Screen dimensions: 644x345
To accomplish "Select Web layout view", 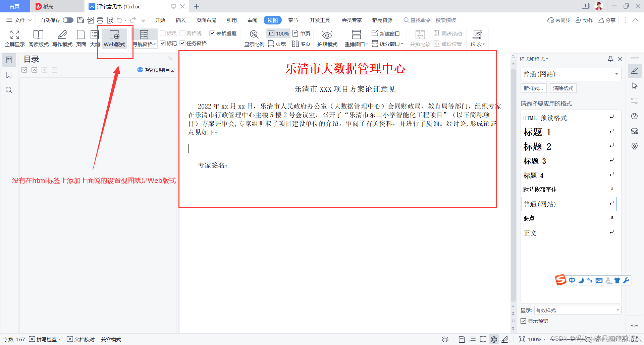I will [x=114, y=38].
